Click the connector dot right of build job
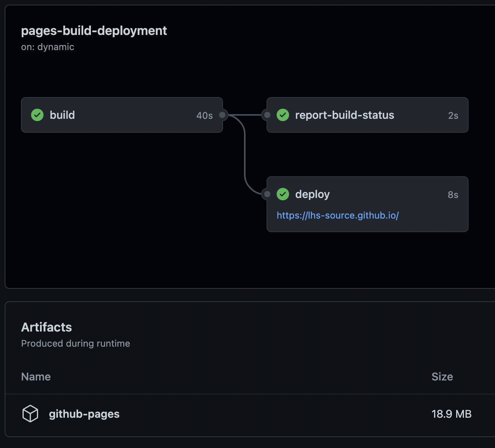 pyautogui.click(x=222, y=115)
